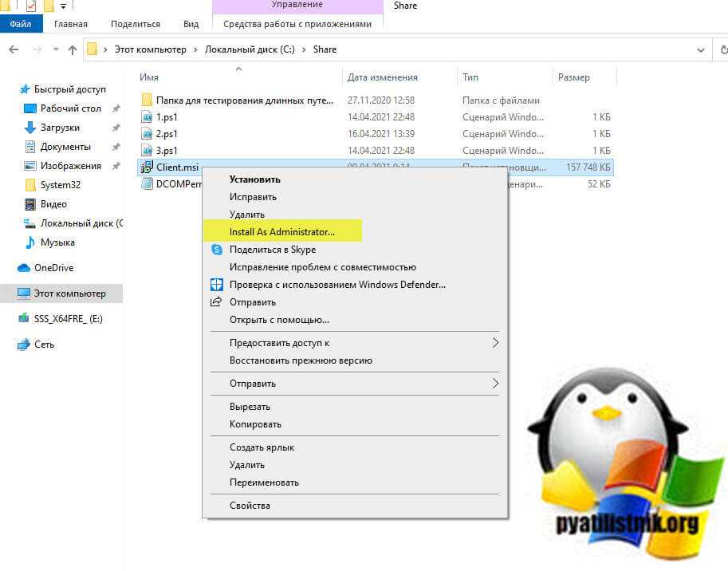Click the SSS_X64FRE_ (E:) drive icon
Screen dimensions: 728x571
[x=23, y=318]
